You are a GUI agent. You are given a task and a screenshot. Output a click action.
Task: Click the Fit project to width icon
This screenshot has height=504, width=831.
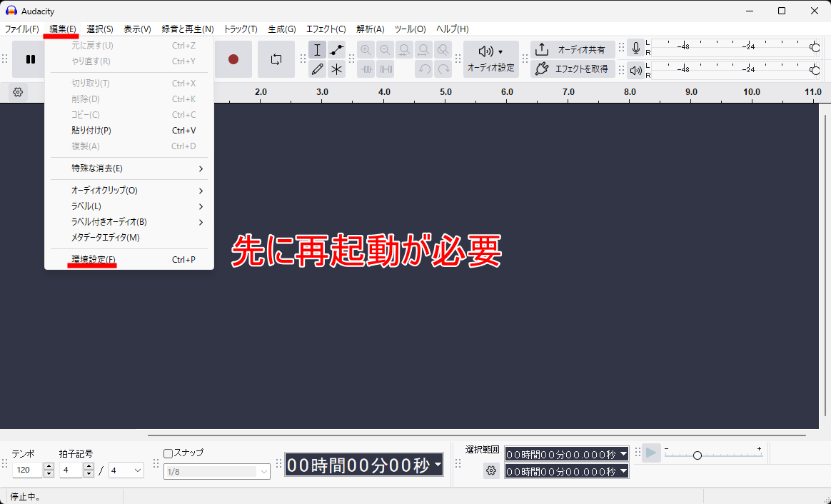pos(423,50)
